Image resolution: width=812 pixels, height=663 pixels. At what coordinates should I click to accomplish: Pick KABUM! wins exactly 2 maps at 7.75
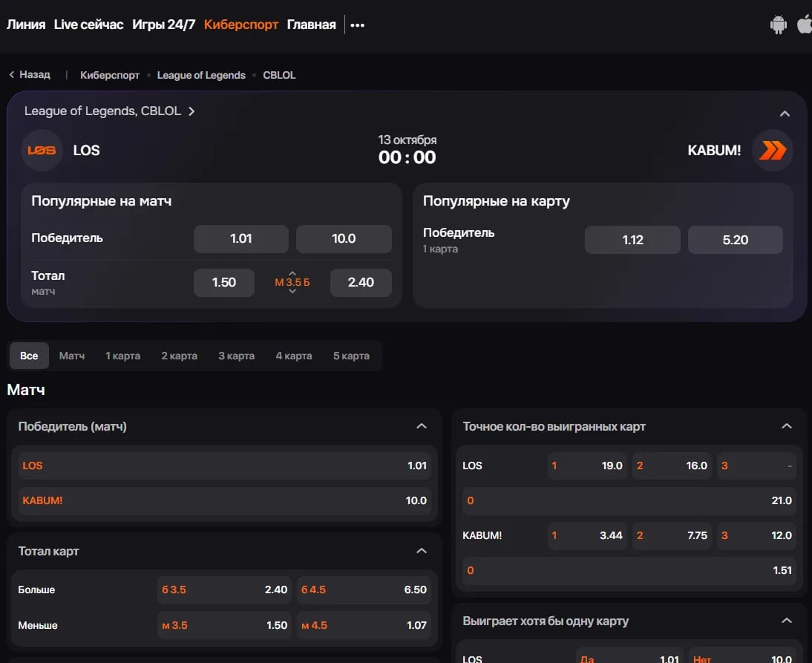tap(672, 535)
